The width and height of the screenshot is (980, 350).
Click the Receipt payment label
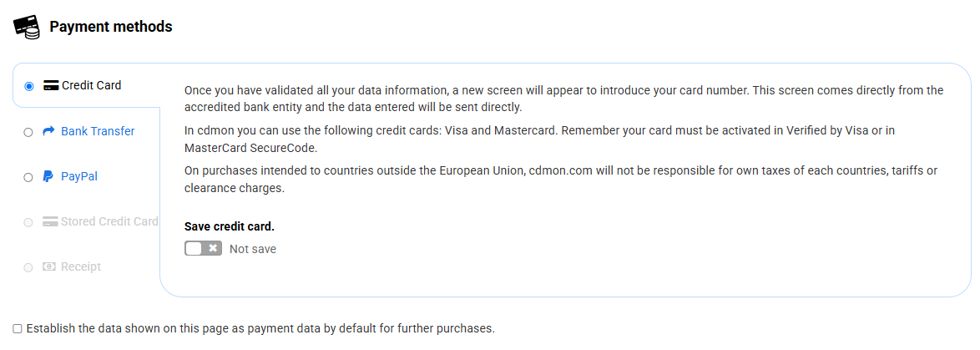pos(81,266)
